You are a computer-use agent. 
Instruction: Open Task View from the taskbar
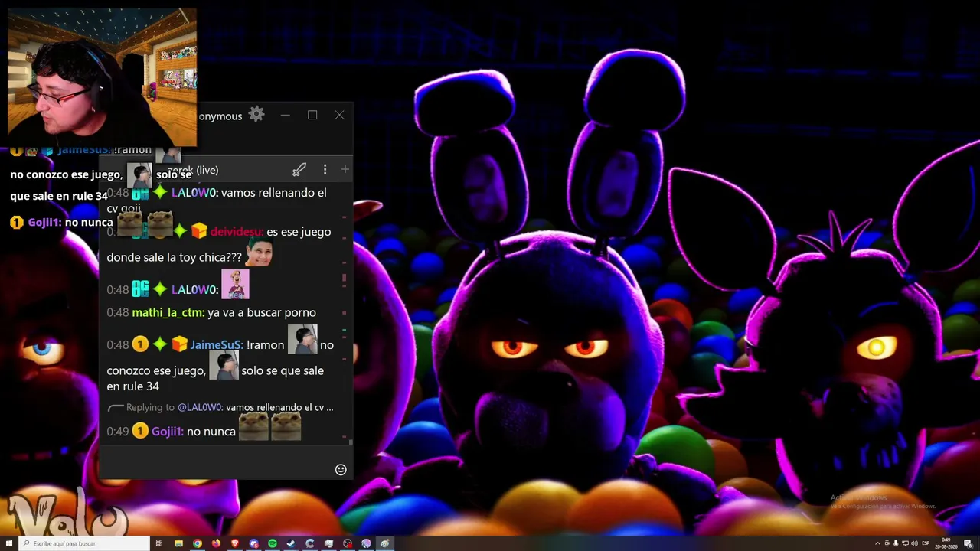[x=159, y=543]
